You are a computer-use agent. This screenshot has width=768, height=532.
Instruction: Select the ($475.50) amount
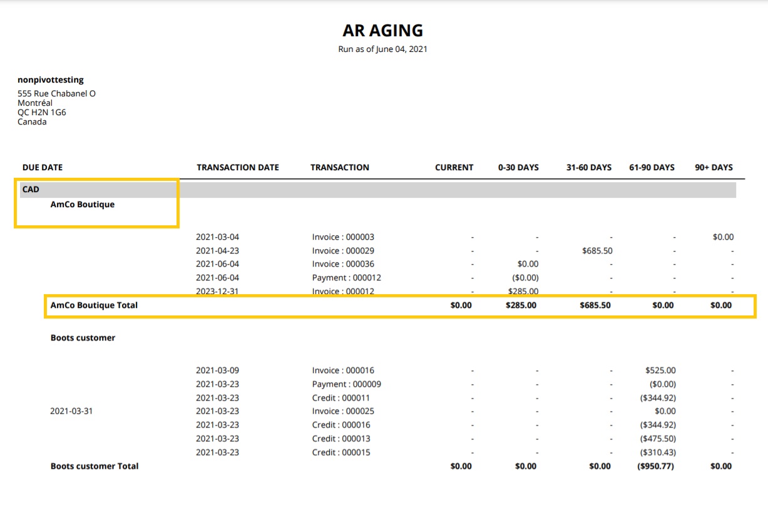point(658,438)
